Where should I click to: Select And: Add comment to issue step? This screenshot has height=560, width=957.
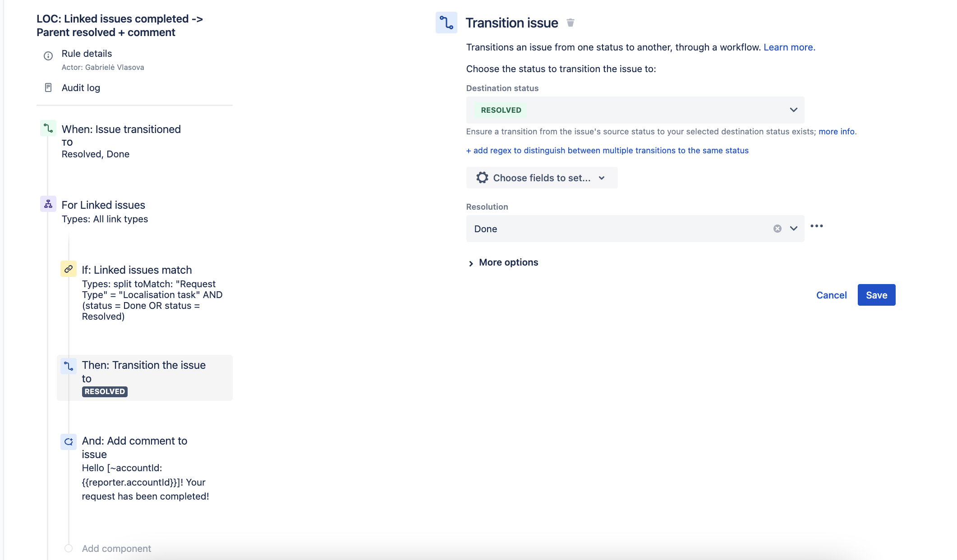(134, 447)
